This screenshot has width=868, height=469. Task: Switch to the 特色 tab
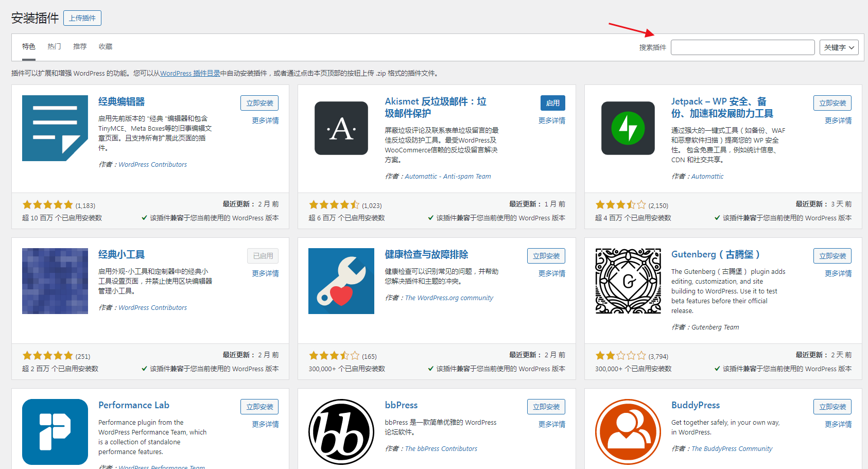click(x=29, y=46)
